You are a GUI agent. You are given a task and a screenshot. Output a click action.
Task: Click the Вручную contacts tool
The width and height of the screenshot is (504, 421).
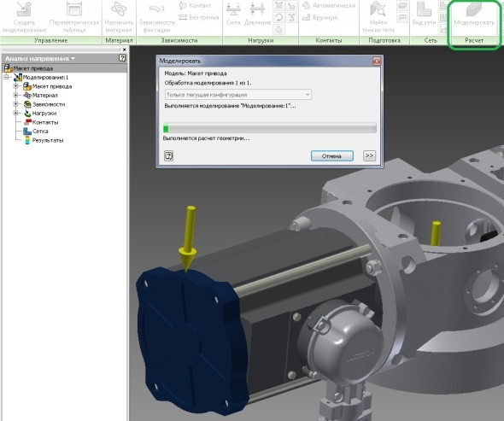click(x=319, y=17)
